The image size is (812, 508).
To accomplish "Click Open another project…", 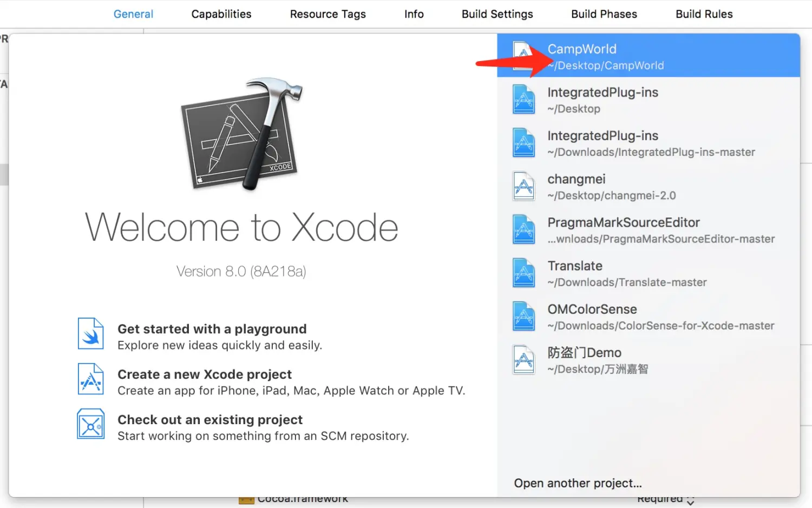I will pos(578,483).
